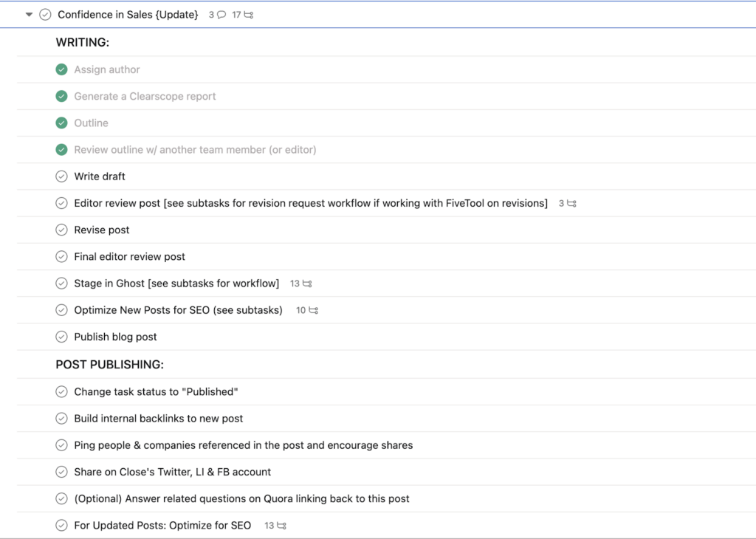This screenshot has height=539, width=756.
Task: Select the WRITING: section heading
Action: coord(83,42)
